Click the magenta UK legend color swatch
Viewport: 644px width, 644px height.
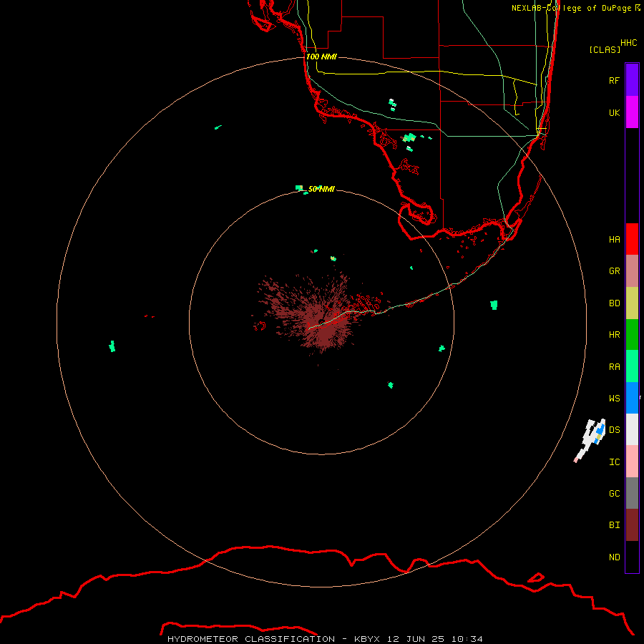click(x=632, y=112)
